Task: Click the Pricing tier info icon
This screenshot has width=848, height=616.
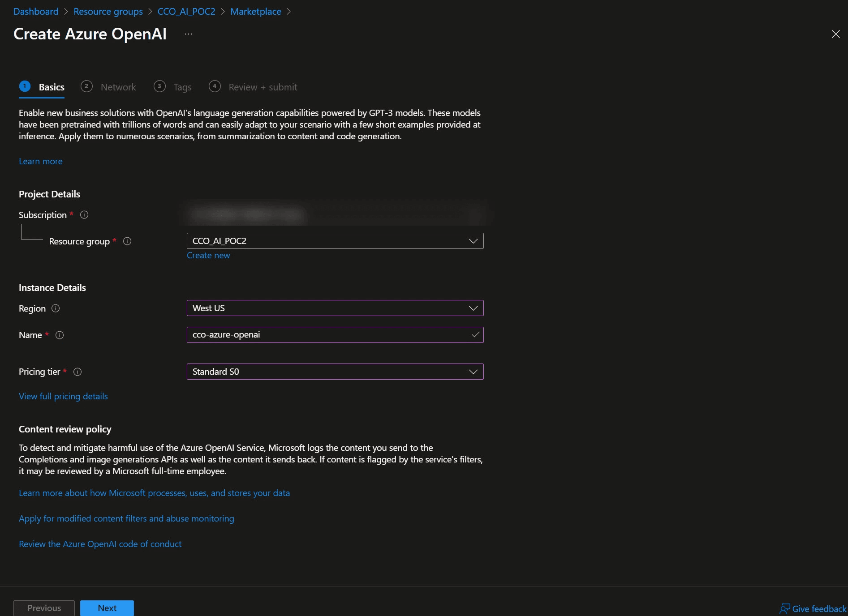Action: click(x=77, y=372)
